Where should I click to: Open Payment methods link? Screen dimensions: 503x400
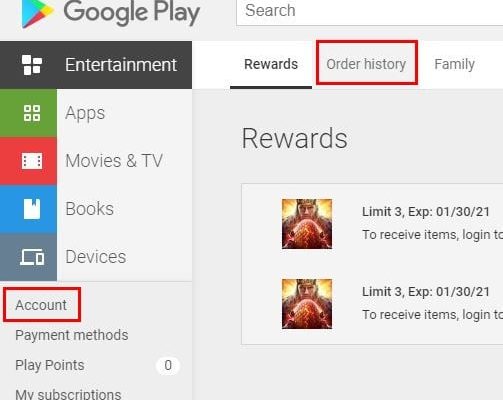(x=72, y=335)
